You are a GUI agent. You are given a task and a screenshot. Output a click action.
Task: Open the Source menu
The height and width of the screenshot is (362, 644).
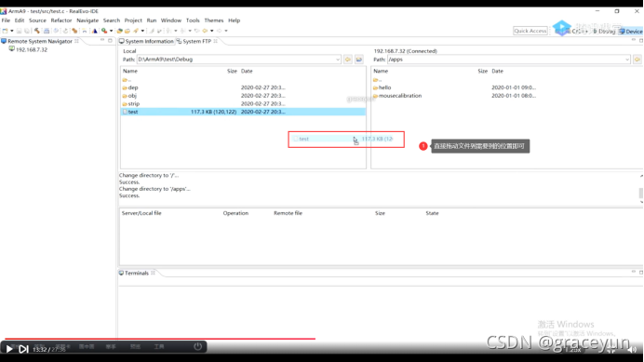pos(37,20)
